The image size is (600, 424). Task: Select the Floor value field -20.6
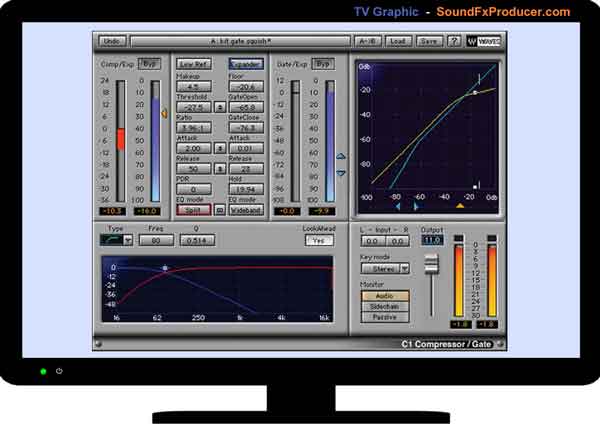point(246,86)
